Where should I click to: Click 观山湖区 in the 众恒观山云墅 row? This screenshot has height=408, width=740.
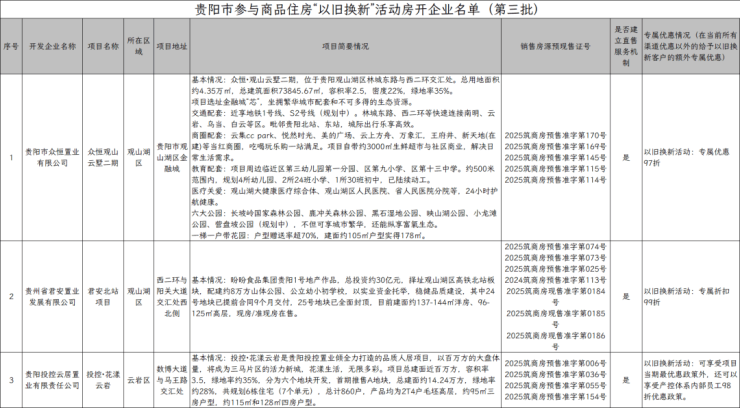click(x=139, y=158)
